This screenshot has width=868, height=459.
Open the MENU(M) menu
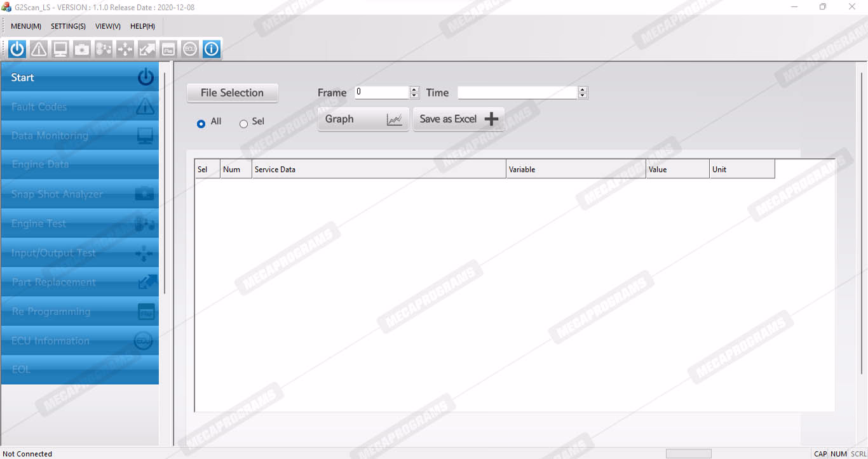point(26,26)
